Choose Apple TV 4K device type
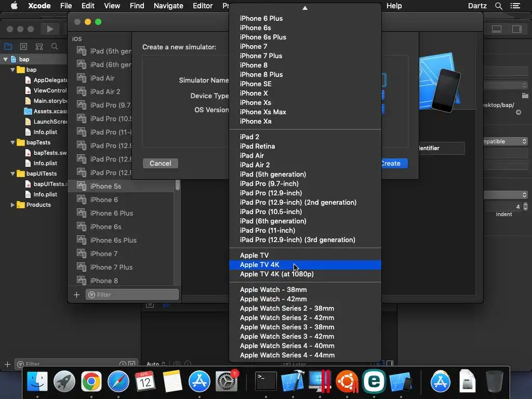This screenshot has height=399, width=532. (x=305, y=264)
